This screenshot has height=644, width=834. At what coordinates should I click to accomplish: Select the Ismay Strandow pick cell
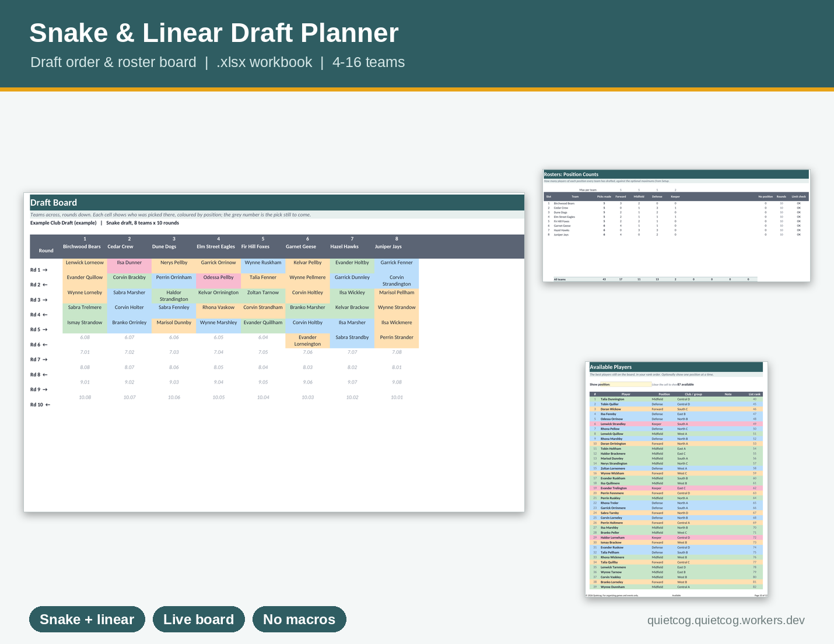coord(85,326)
